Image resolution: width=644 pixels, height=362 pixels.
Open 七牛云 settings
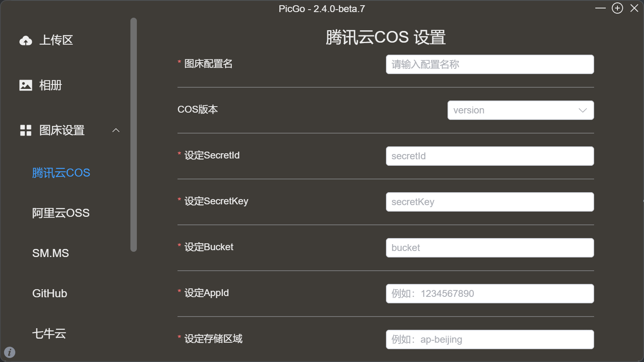[x=49, y=334]
